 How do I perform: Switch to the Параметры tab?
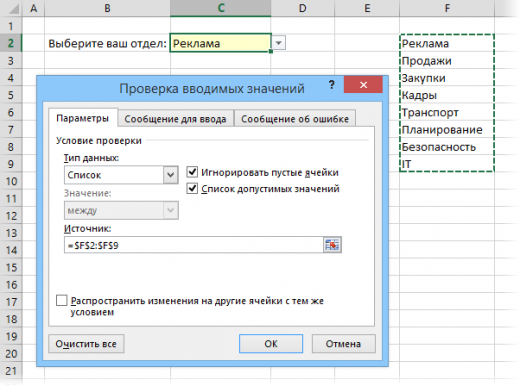83,118
